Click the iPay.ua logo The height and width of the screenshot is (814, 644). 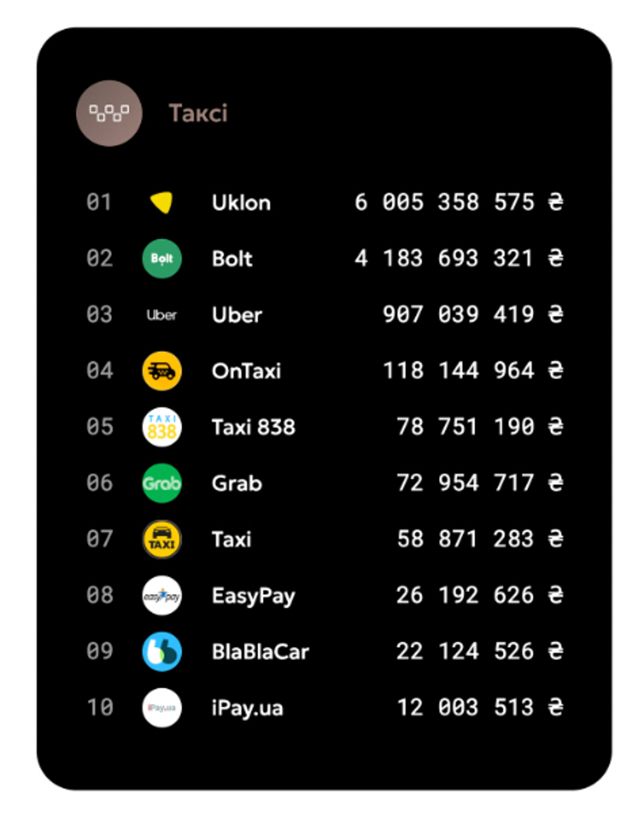[x=162, y=708]
